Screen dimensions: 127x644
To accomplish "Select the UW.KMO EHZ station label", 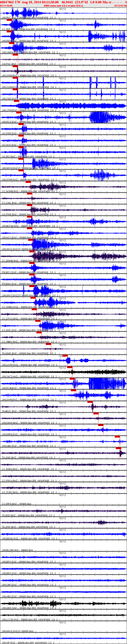I will [x=29, y=446].
